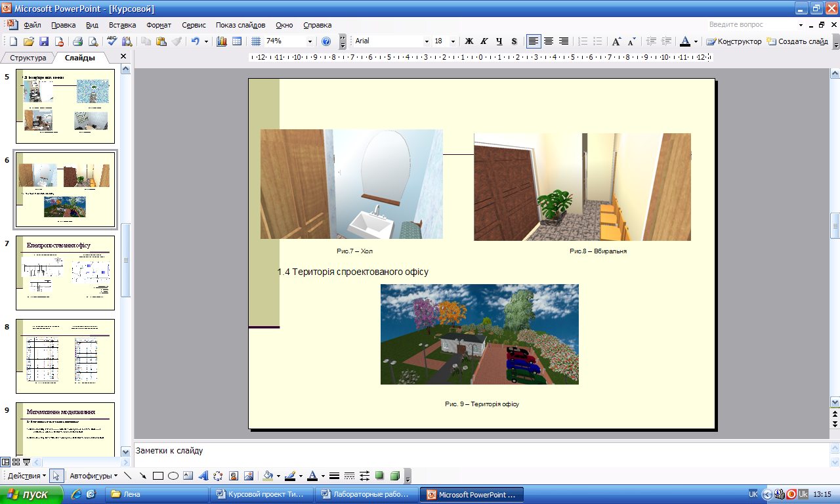
Task: Create a new blank presentation
Action: coord(14,41)
